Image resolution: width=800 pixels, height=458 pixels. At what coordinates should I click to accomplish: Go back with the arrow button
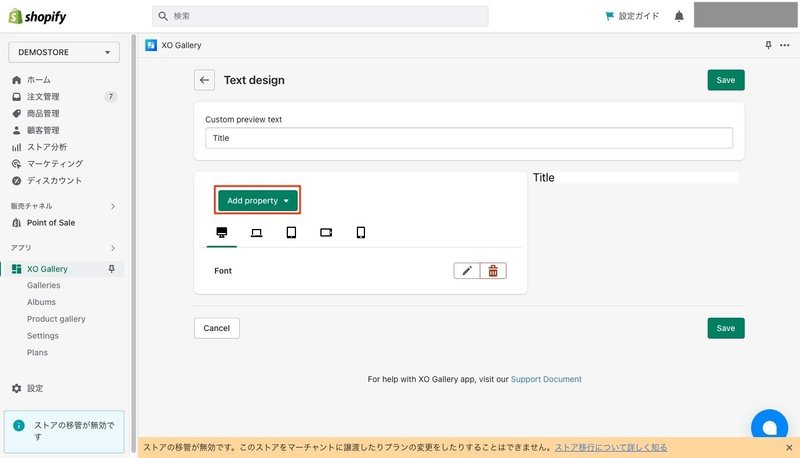pyautogui.click(x=204, y=80)
